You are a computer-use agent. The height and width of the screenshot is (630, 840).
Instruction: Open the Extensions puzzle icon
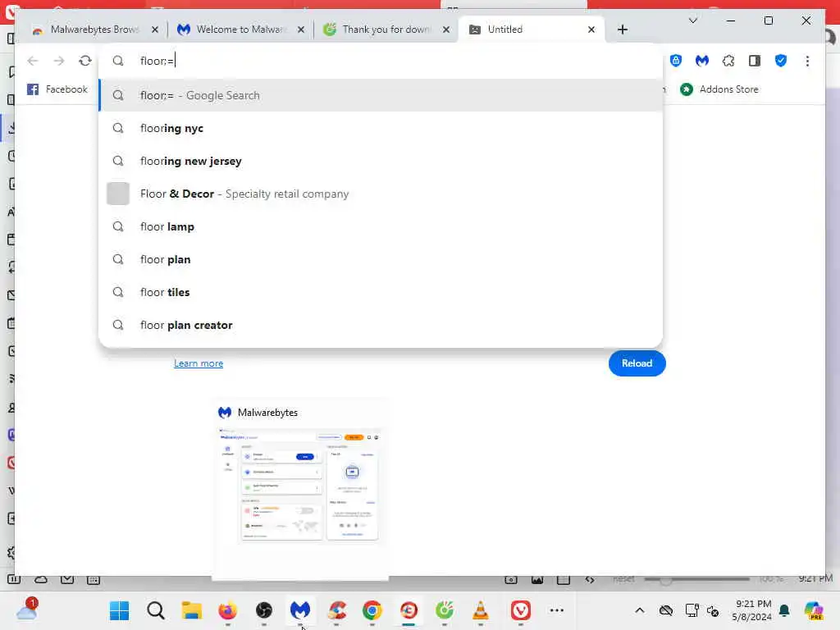pos(728,61)
